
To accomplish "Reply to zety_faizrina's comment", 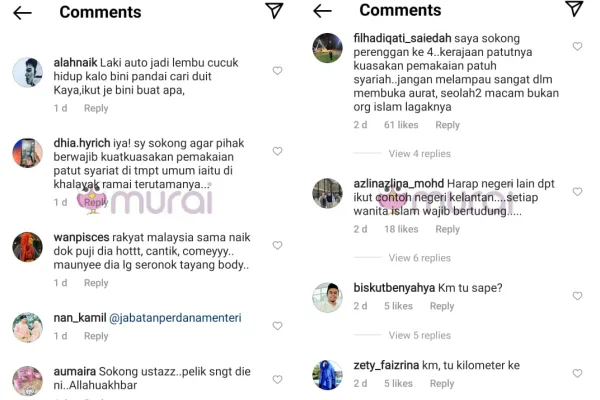I will coord(442,383).
